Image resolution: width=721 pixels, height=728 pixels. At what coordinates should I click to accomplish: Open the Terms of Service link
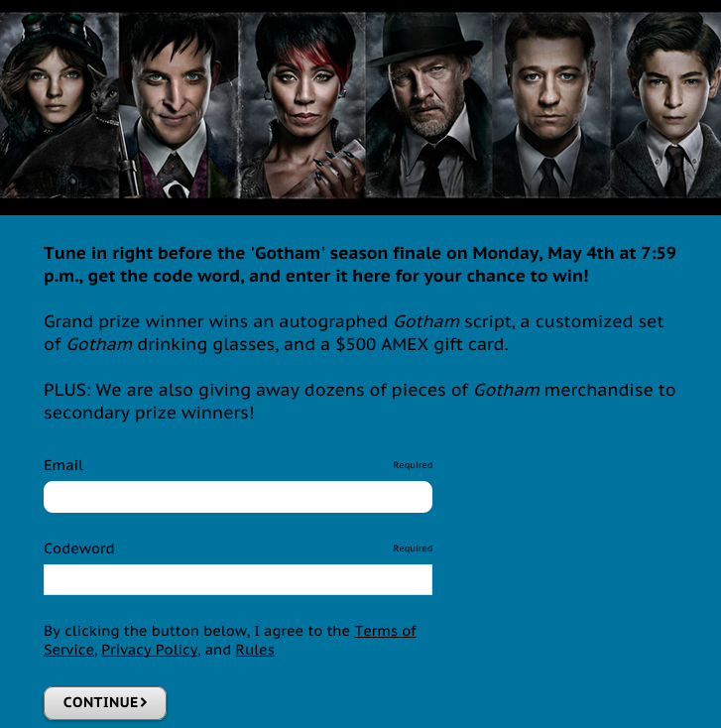click(230, 641)
